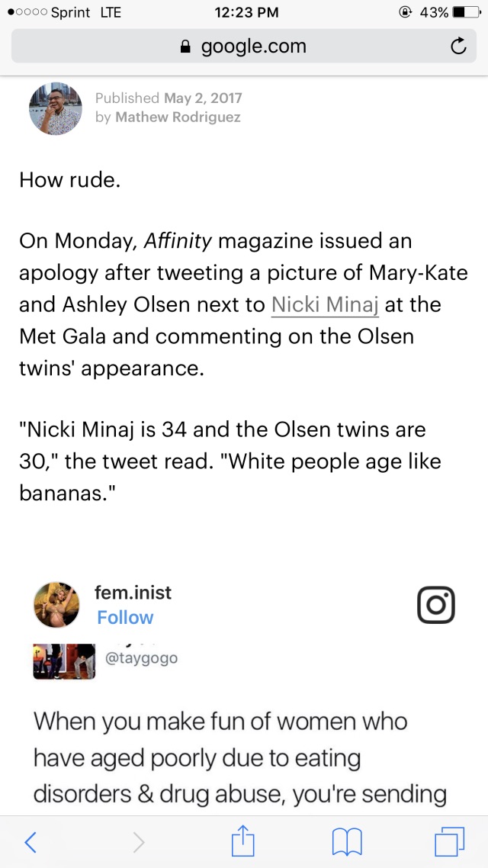Open the fem.inist username

[133, 592]
